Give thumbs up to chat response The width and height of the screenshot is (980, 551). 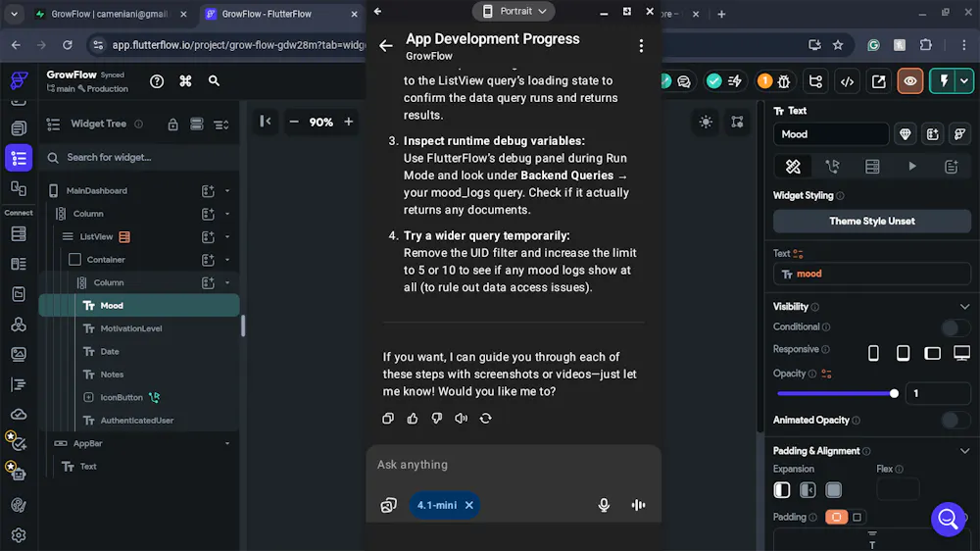click(413, 419)
